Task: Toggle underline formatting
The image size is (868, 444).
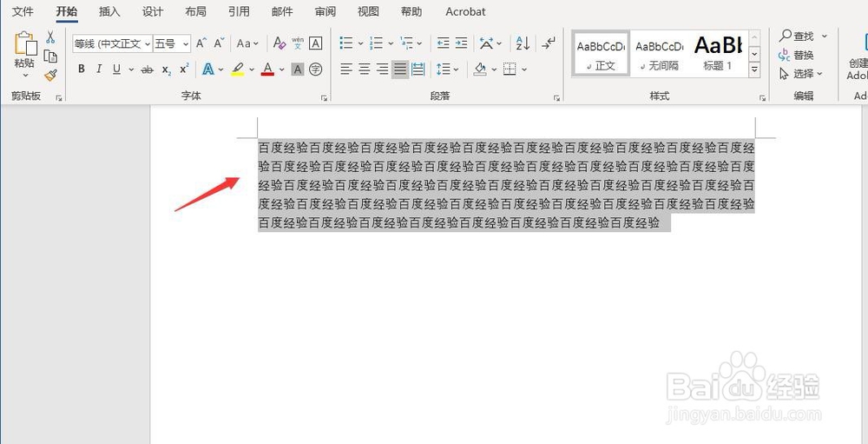Action: [117, 70]
